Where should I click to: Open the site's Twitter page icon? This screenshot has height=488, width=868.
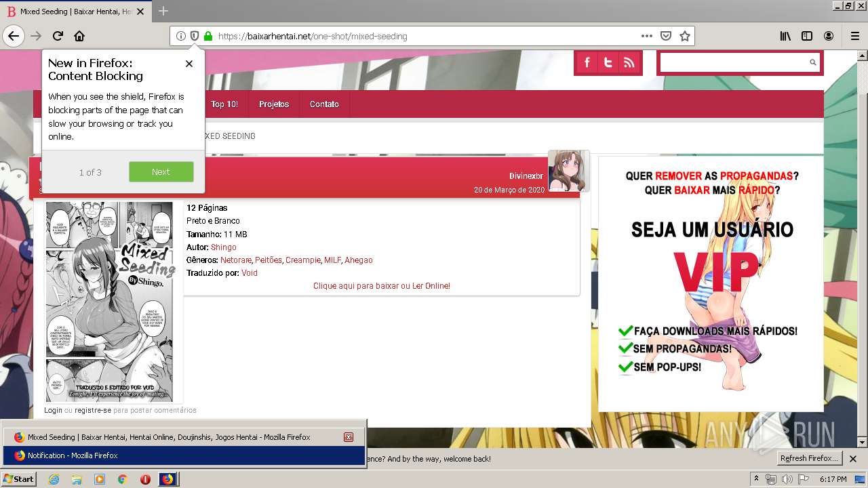608,62
